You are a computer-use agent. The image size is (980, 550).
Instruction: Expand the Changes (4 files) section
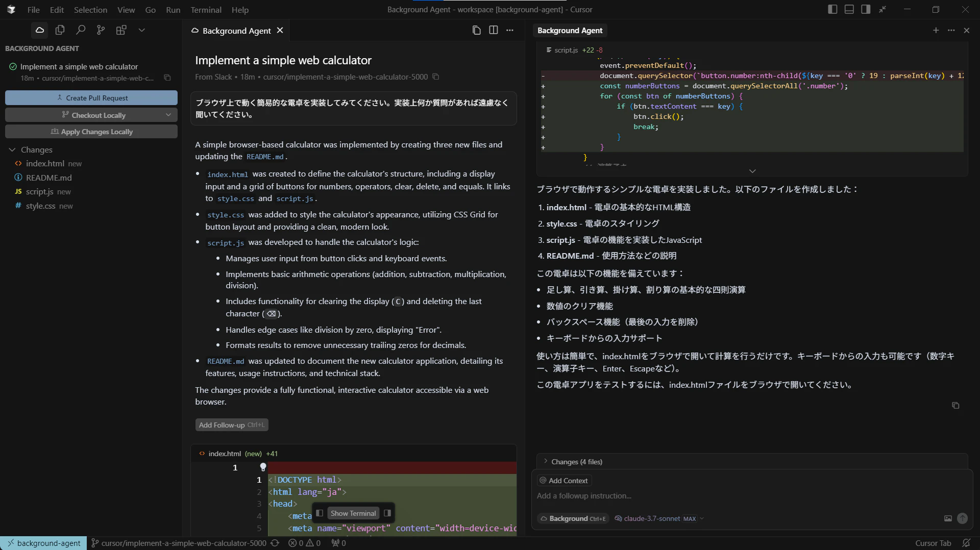pyautogui.click(x=546, y=462)
